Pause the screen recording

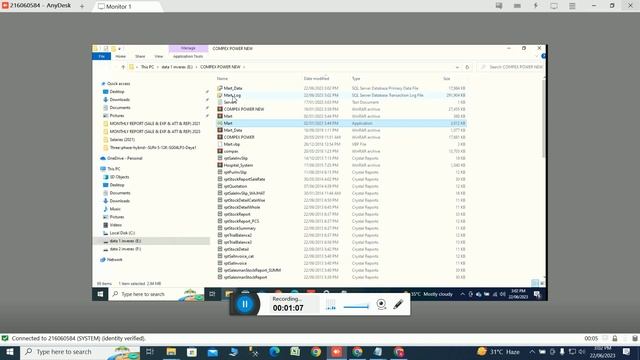[x=245, y=304]
